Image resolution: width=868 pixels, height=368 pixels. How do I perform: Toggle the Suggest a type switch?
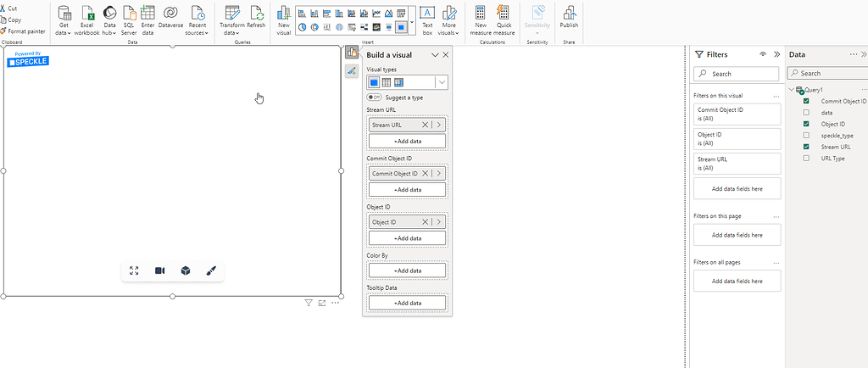pos(376,98)
